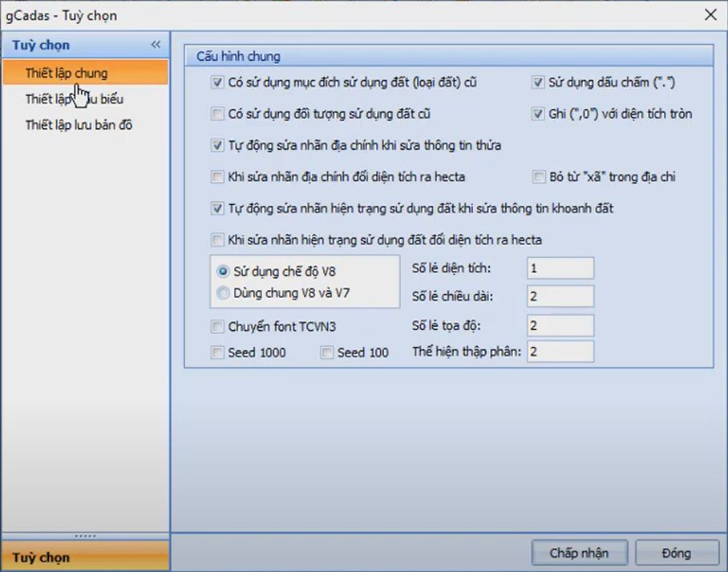Enable Bỏ từ "xã" trong địa chỉ
Screen dimensions: 728x572
538,176
